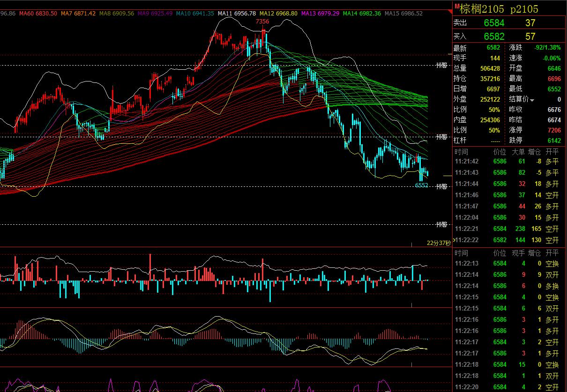Select the MA13 6979.29 indicator label
Viewport: 567px width, 392px height.
pyautogui.click(x=320, y=14)
